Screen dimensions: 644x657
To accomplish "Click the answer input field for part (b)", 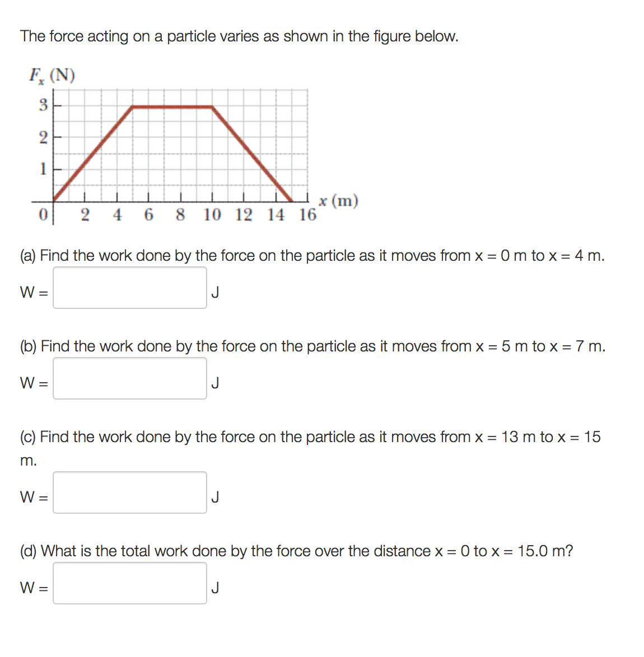I will click(129, 379).
